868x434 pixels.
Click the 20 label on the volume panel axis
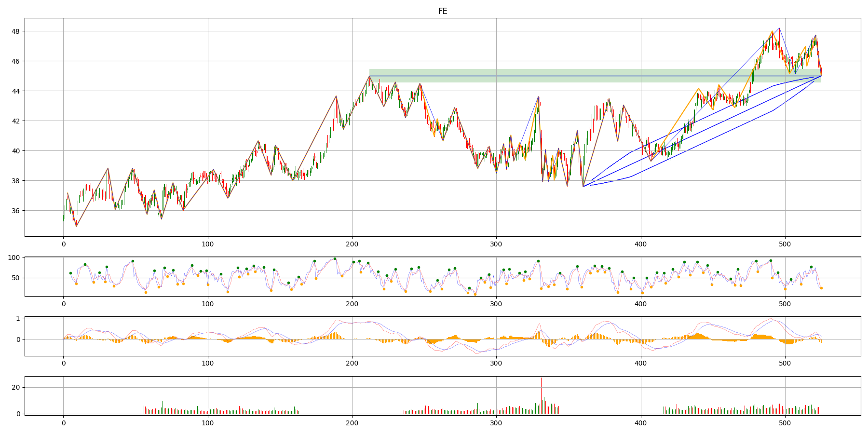15,388
